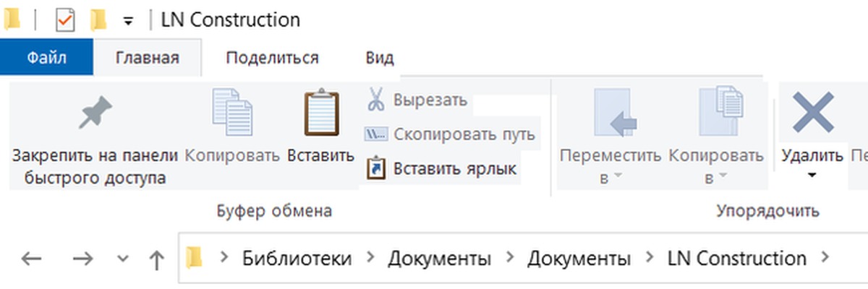The image size is (868, 289).
Task: Click the Вырезать scissors icon
Action: pyautogui.click(x=375, y=100)
